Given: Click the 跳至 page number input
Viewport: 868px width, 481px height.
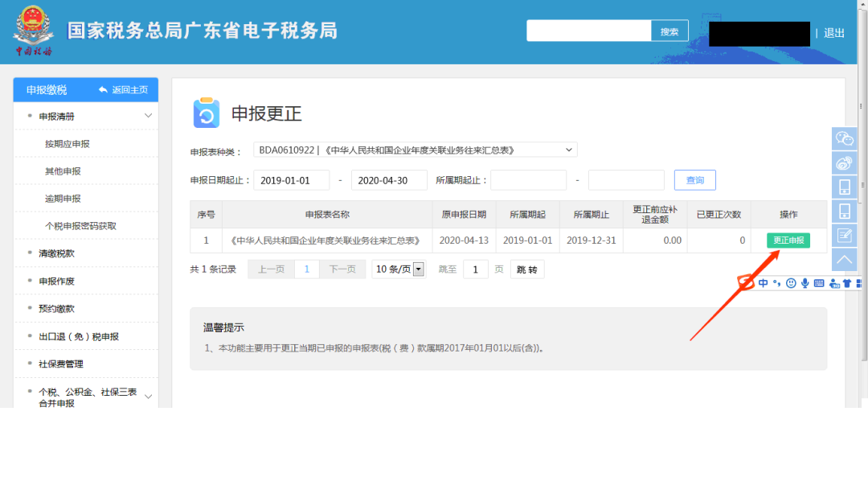Looking at the screenshot, I should pos(476,269).
